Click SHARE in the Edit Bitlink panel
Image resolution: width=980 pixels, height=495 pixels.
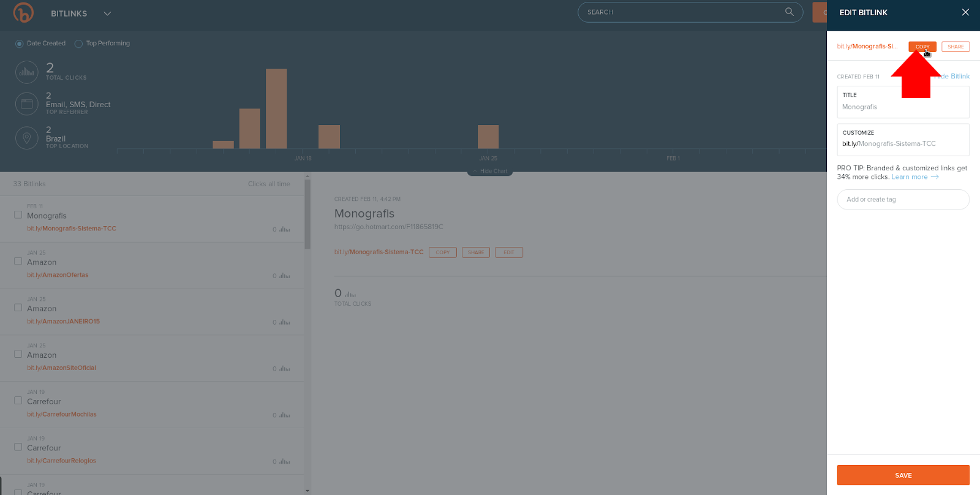[956, 47]
